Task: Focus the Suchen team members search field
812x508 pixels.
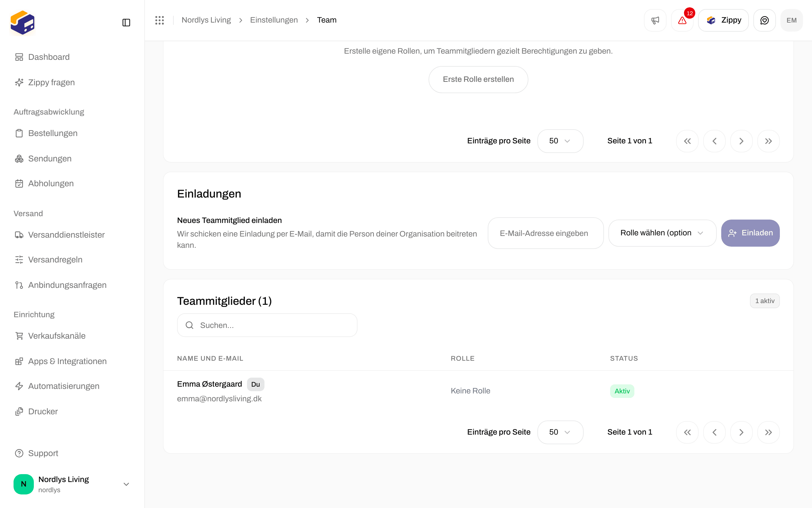Action: [x=267, y=325]
